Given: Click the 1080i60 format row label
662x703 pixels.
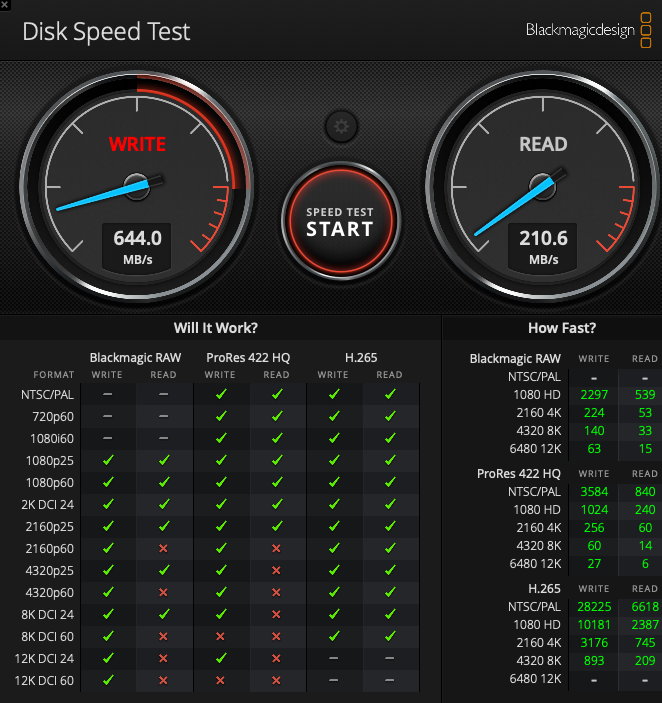Looking at the screenshot, I should 52,438.
